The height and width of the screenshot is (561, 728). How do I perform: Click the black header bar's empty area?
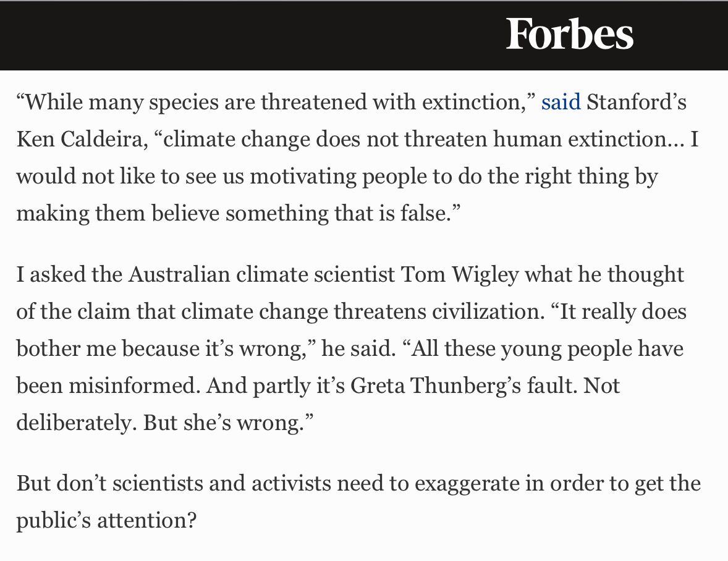[x=247, y=35]
